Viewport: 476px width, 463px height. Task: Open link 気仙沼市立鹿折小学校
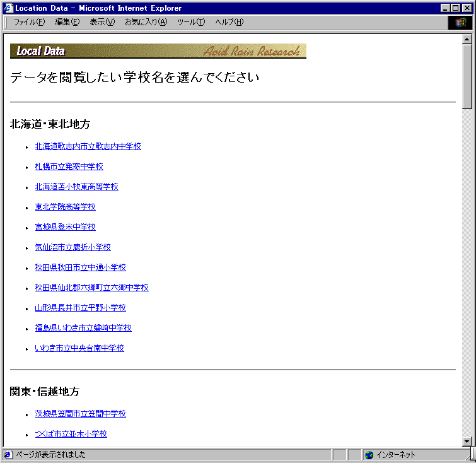(73, 247)
